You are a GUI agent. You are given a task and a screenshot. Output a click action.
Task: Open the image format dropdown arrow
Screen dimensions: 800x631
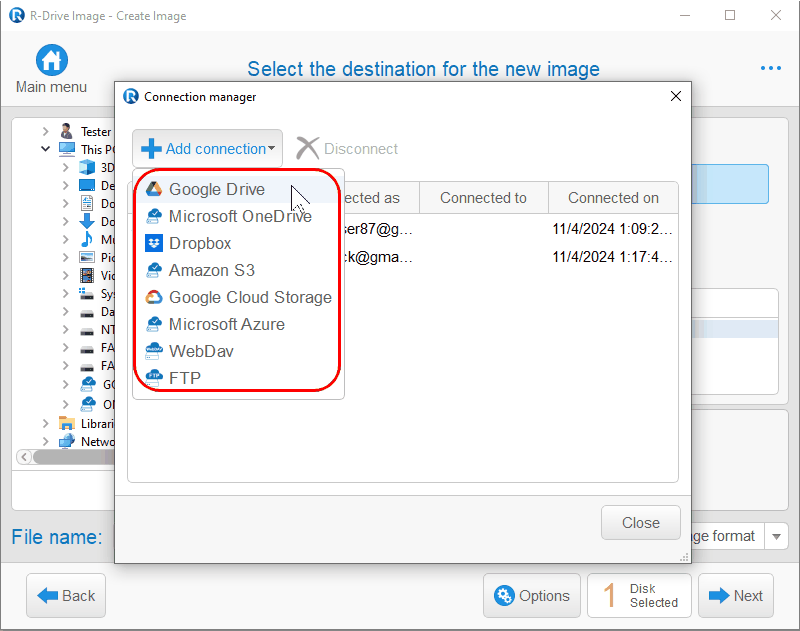click(x=776, y=536)
